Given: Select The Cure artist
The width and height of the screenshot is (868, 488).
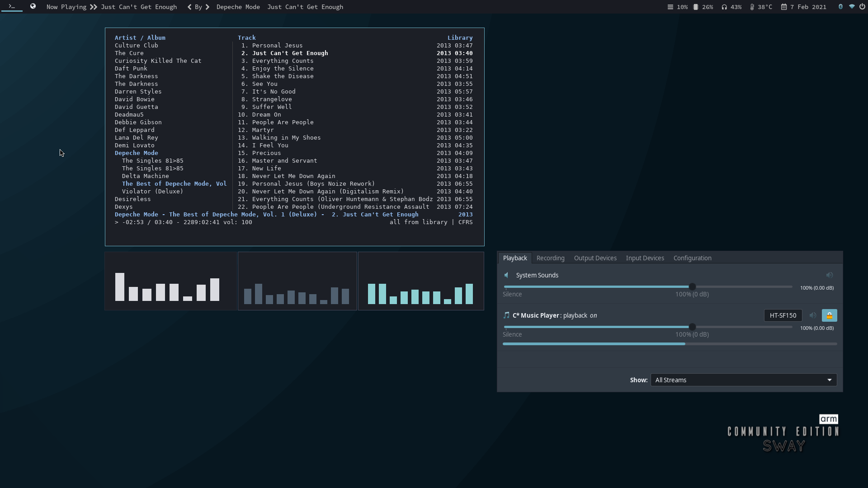Looking at the screenshot, I should coord(129,53).
